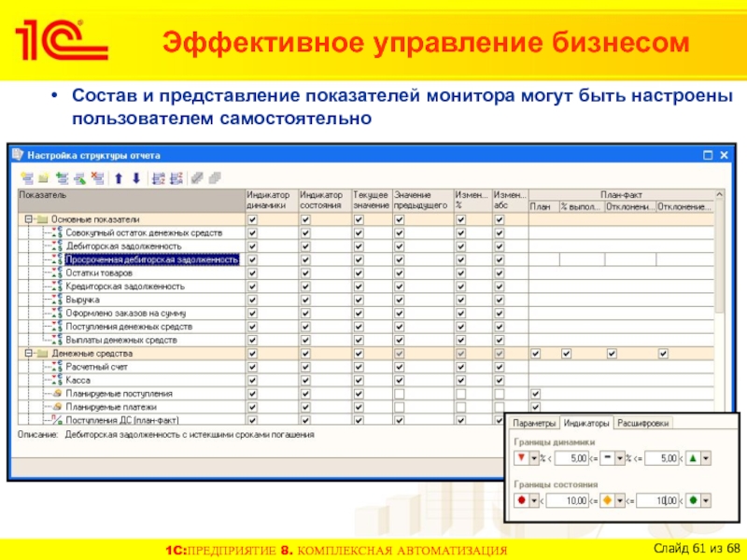Click the coin icon of Планируемые платежи

tap(57, 407)
